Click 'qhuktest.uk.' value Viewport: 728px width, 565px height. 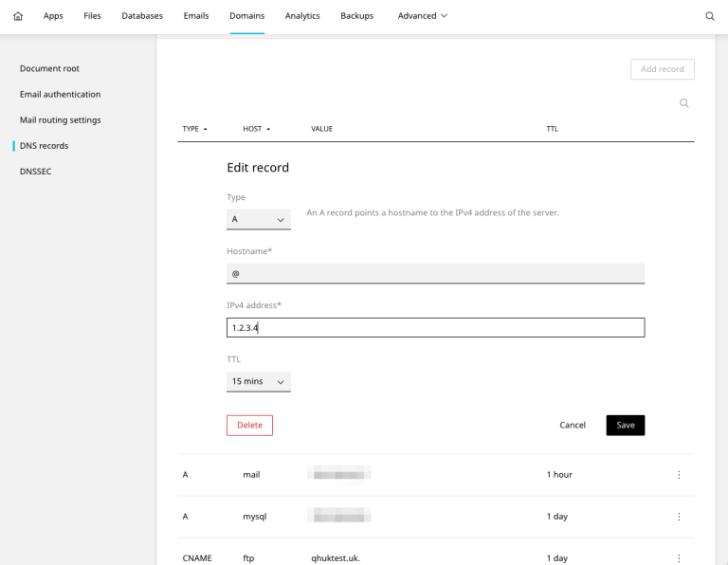[x=336, y=558]
